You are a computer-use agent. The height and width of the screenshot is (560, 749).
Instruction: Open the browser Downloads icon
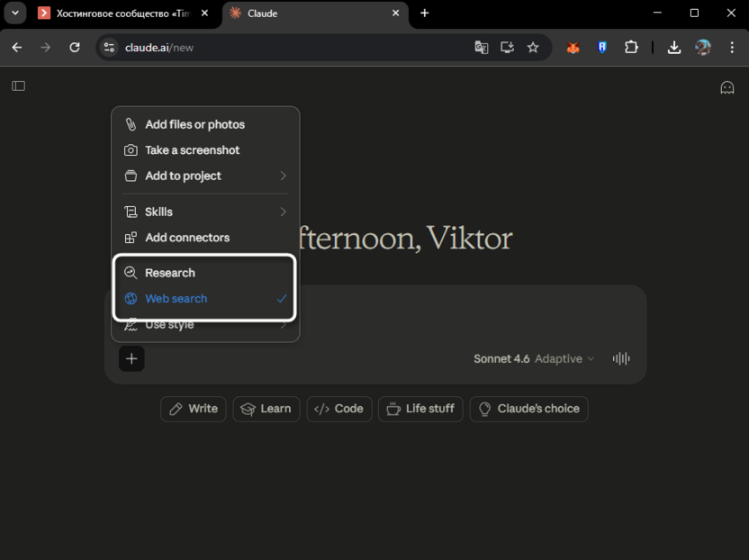click(674, 48)
